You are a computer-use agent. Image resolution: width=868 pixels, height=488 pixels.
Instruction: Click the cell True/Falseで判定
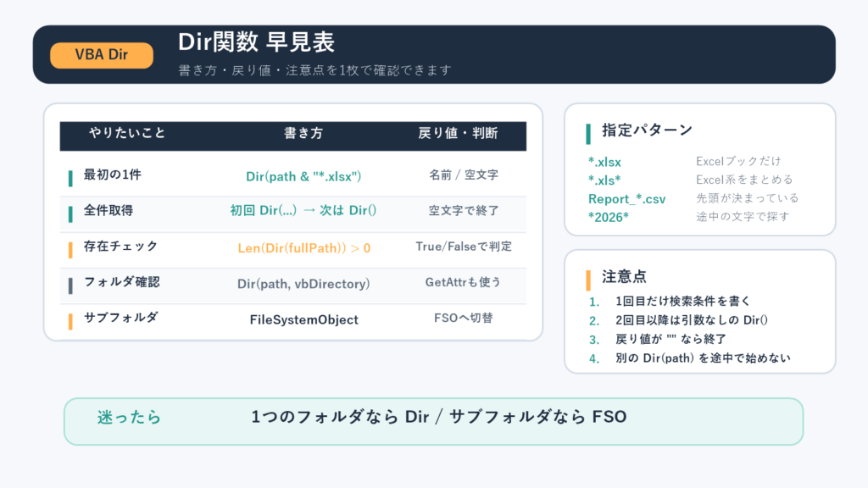464,247
